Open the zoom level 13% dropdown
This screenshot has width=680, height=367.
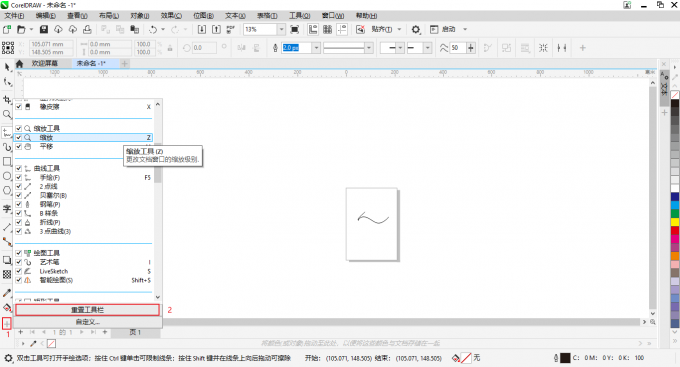[281, 29]
